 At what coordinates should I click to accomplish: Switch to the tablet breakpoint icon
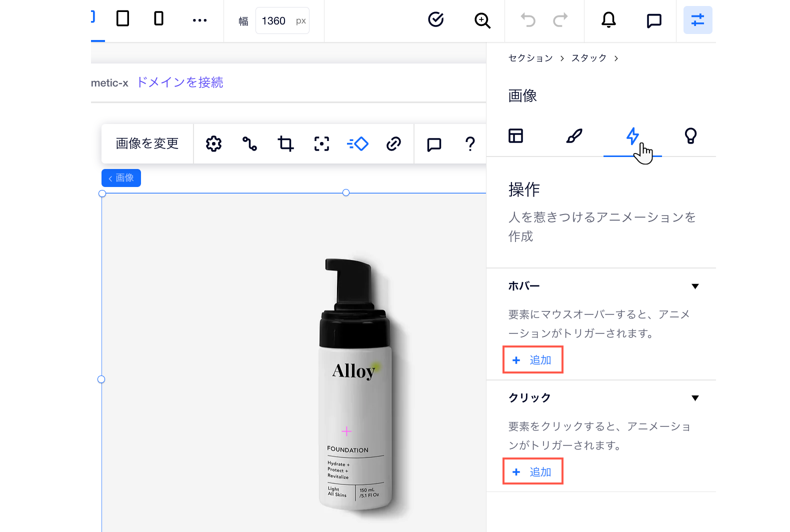[x=122, y=19]
